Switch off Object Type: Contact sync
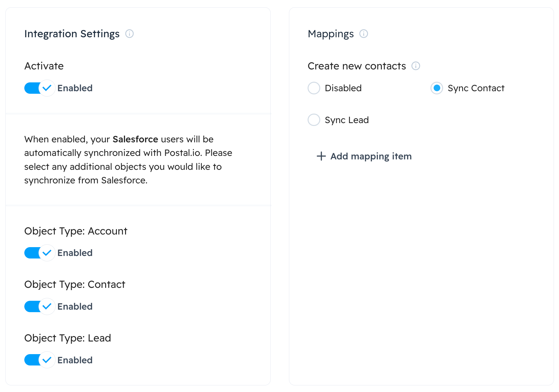 tap(39, 306)
